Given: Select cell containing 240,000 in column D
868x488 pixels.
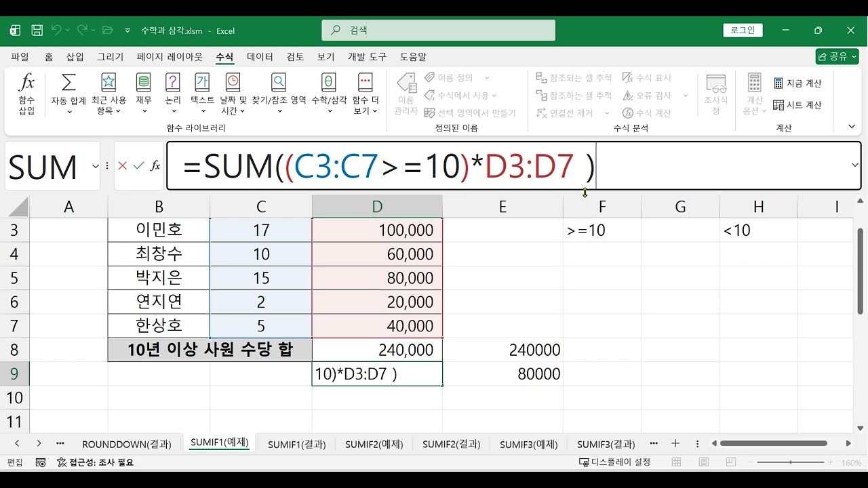Looking at the screenshot, I should tap(377, 350).
